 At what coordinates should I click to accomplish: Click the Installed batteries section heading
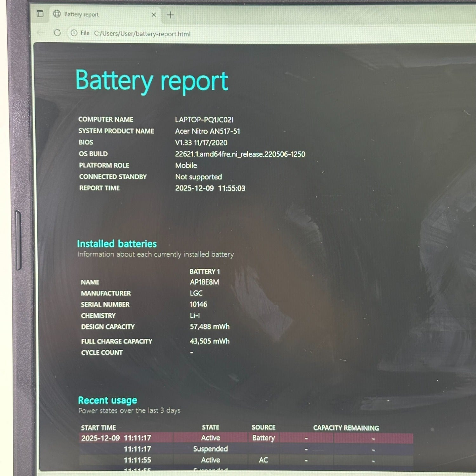117,244
